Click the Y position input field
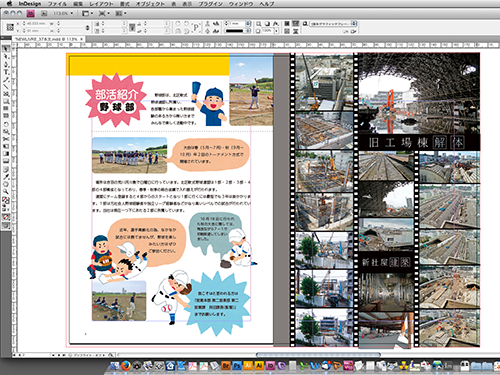Viewport: 500px width, 375px height. tap(37, 31)
